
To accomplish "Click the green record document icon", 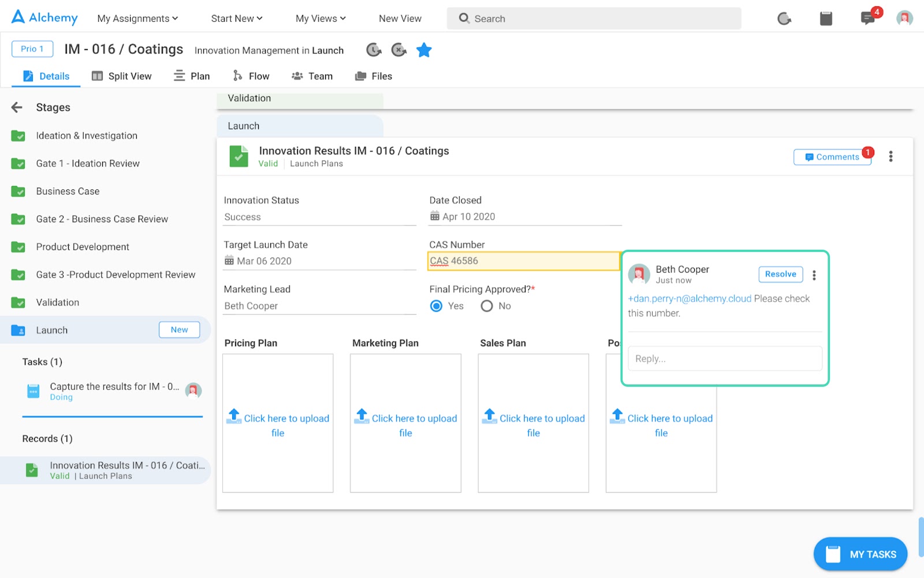I will point(239,156).
